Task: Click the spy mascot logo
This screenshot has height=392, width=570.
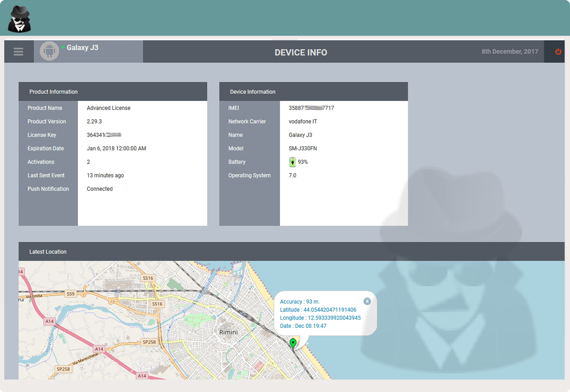Action: pyautogui.click(x=19, y=19)
